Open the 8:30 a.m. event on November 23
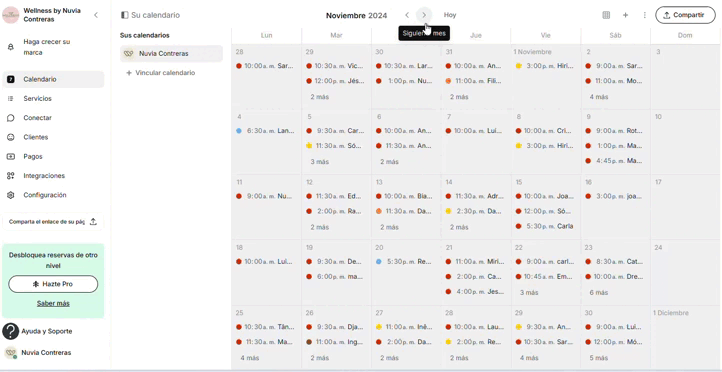This screenshot has width=722, height=372. pyautogui.click(x=615, y=262)
